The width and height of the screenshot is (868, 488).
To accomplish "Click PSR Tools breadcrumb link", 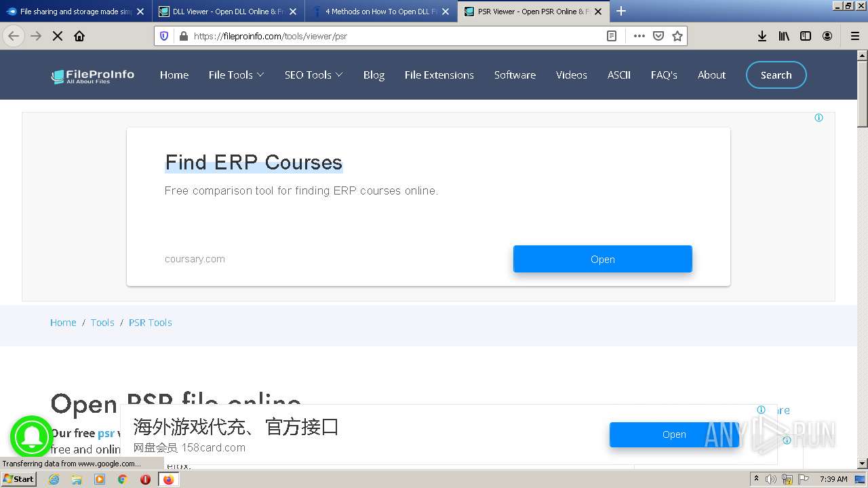I will 151,323.
